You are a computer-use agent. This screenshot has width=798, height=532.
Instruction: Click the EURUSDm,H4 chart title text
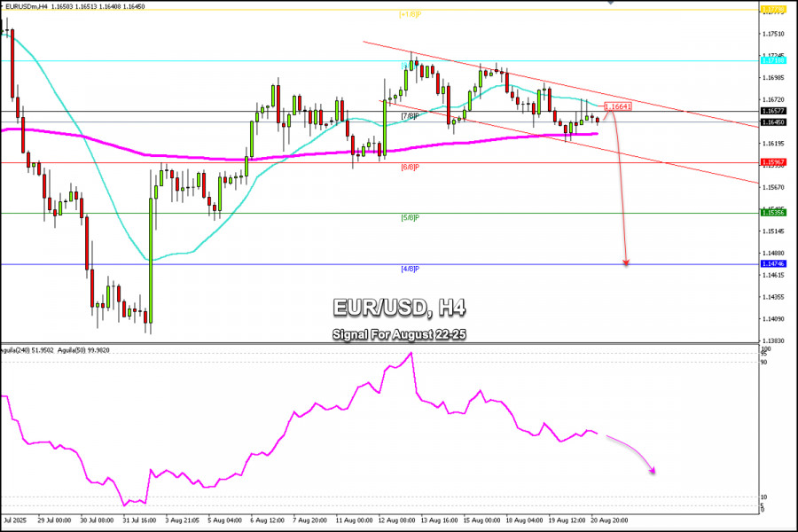coord(27,6)
